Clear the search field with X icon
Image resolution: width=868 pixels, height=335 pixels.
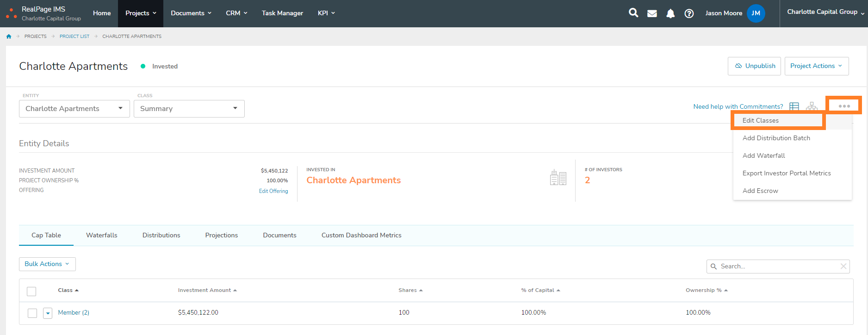[x=843, y=266]
